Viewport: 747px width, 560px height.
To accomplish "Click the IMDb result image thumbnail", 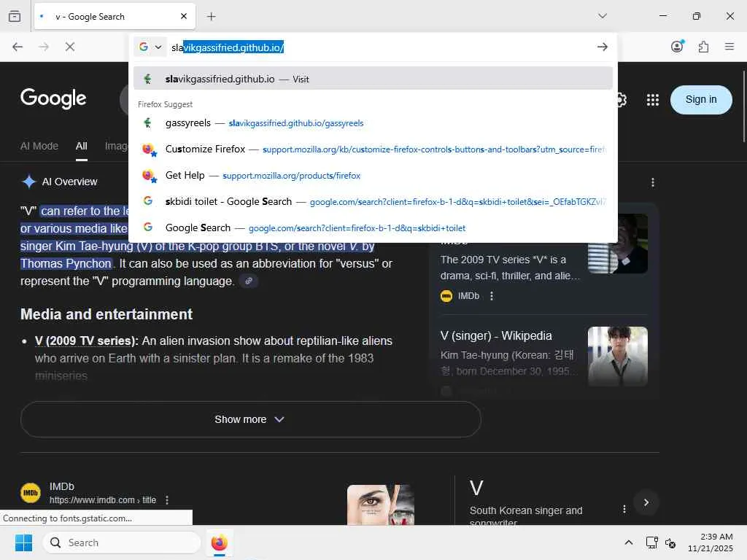I will [x=381, y=505].
